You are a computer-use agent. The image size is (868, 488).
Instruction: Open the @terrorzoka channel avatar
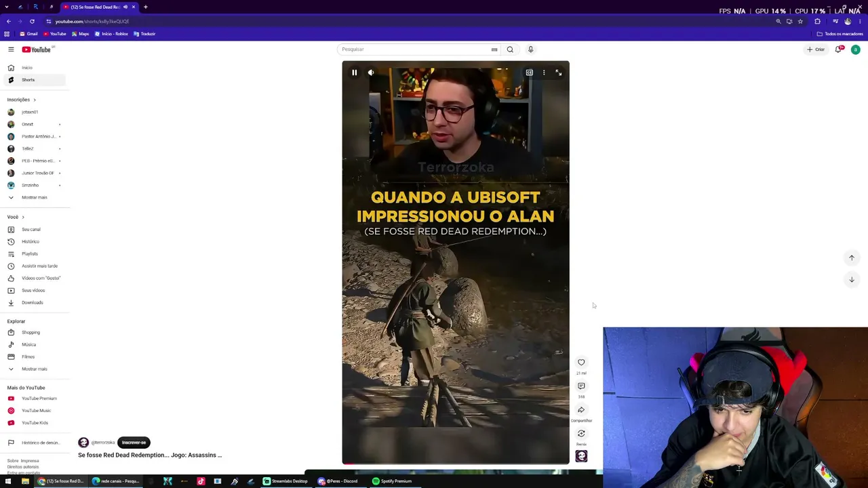(83, 443)
